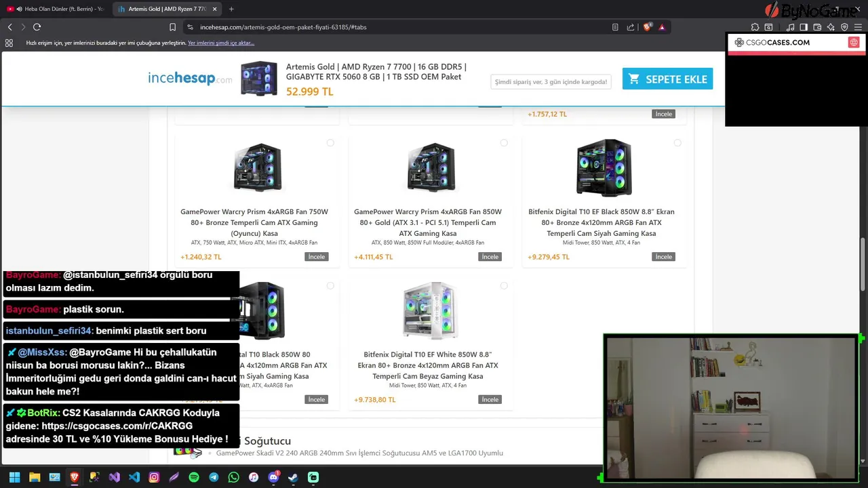Screen dimensions: 868x488
Task: Click İncele for Warcry Prism 850W Gold case
Action: [490, 257]
